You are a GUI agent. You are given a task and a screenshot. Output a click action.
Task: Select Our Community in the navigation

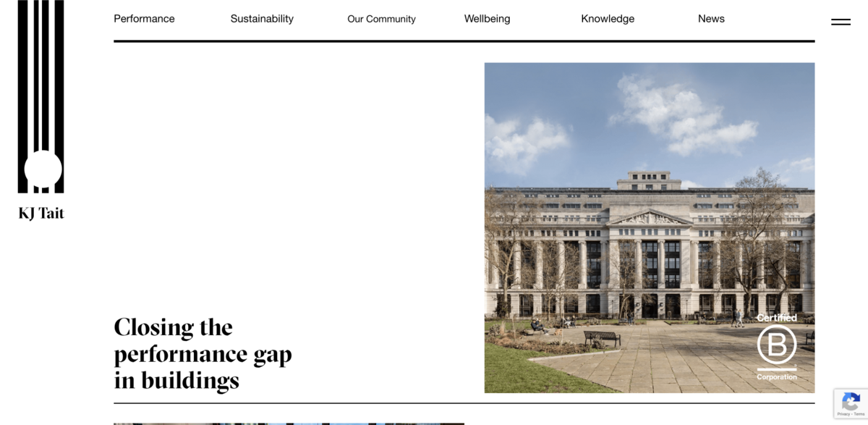(x=381, y=19)
